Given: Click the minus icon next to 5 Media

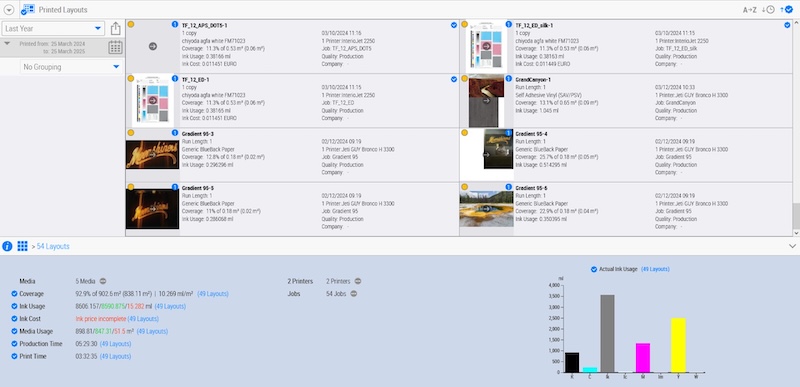Looking at the screenshot, I should (103, 281).
